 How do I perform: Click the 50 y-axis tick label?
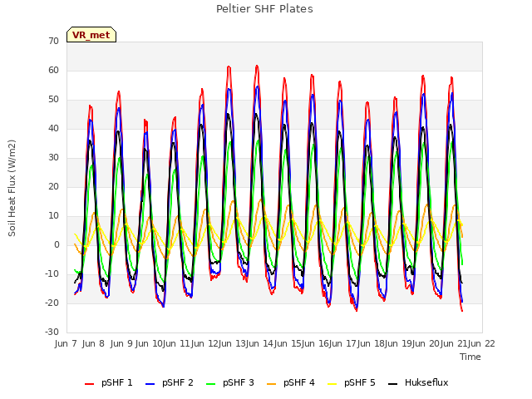tap(53, 100)
